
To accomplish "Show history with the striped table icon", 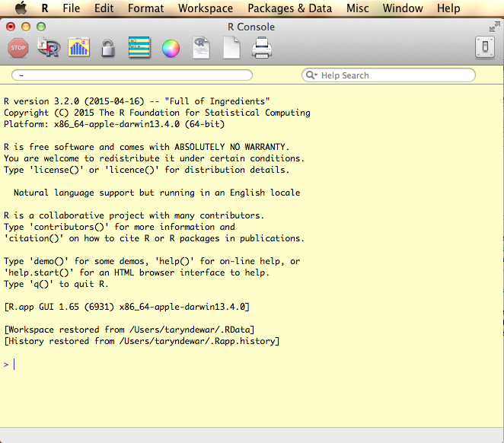I will point(139,49).
